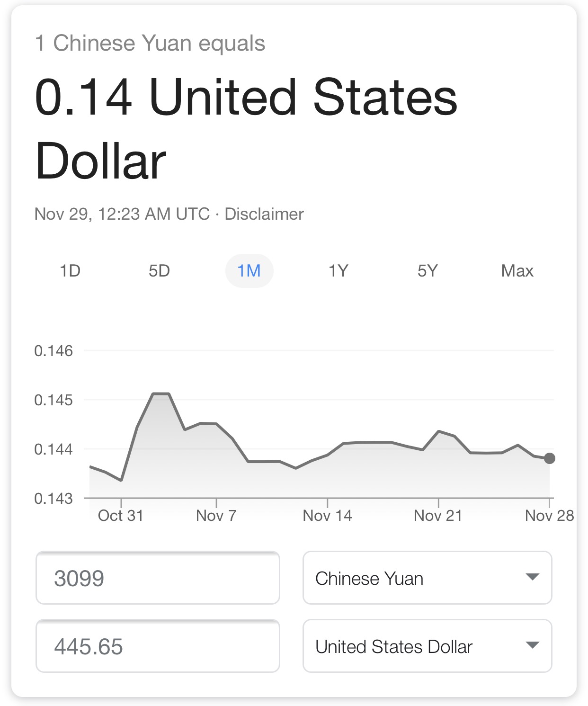
Task: Open the United States Dollar dropdown
Action: (x=428, y=646)
